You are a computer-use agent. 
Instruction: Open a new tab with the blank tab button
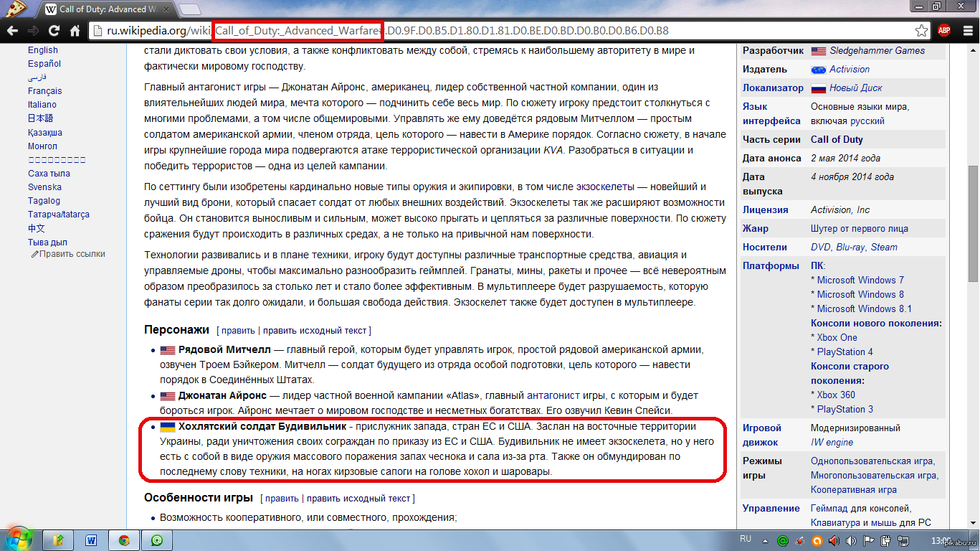pyautogui.click(x=189, y=9)
